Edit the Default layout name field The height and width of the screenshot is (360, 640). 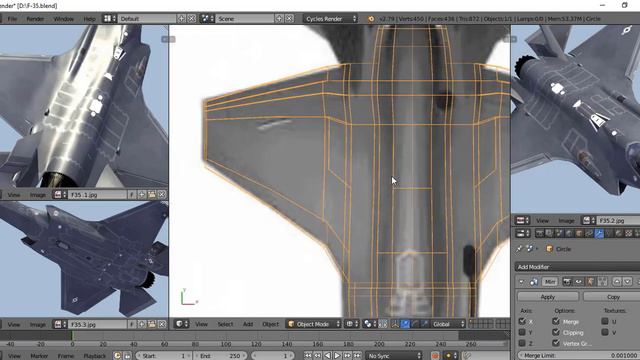147,18
